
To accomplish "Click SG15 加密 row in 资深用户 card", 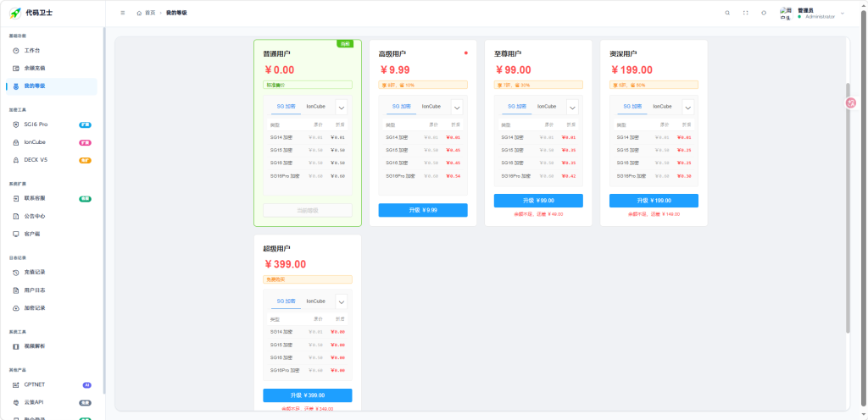I will pos(654,151).
